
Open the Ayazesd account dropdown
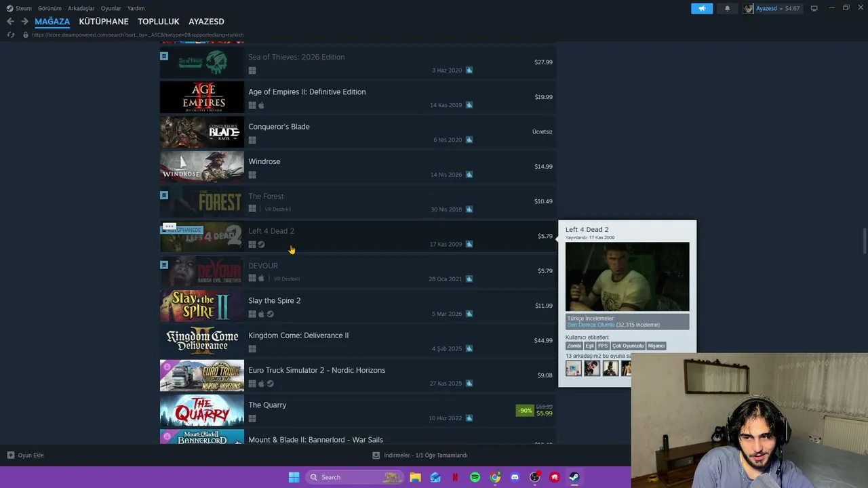click(x=772, y=8)
